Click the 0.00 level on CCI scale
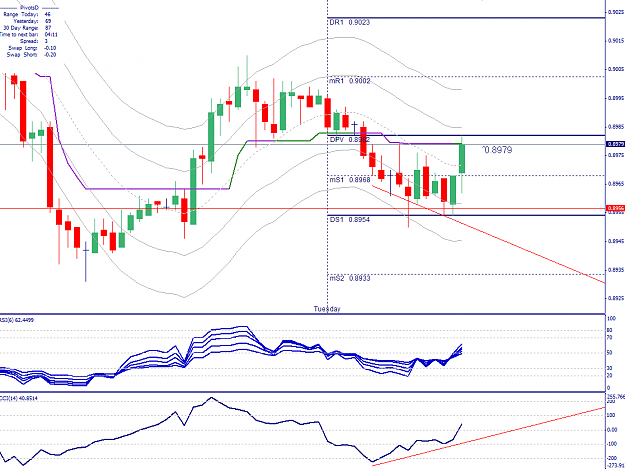The image size is (625, 469). coord(612,430)
